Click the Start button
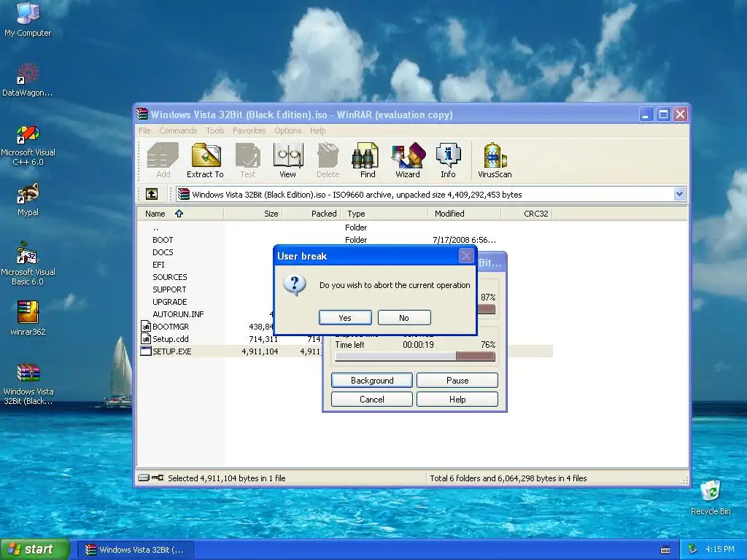The width and height of the screenshot is (747, 560). [x=35, y=549]
